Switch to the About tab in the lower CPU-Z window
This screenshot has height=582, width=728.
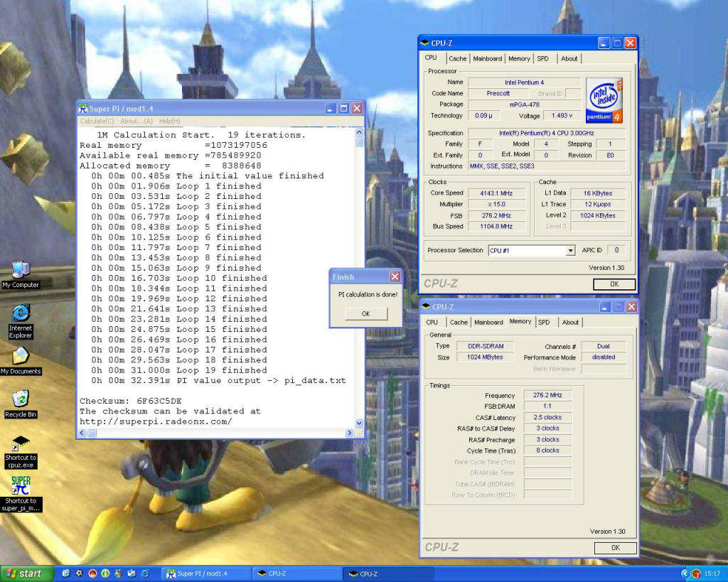coord(570,322)
